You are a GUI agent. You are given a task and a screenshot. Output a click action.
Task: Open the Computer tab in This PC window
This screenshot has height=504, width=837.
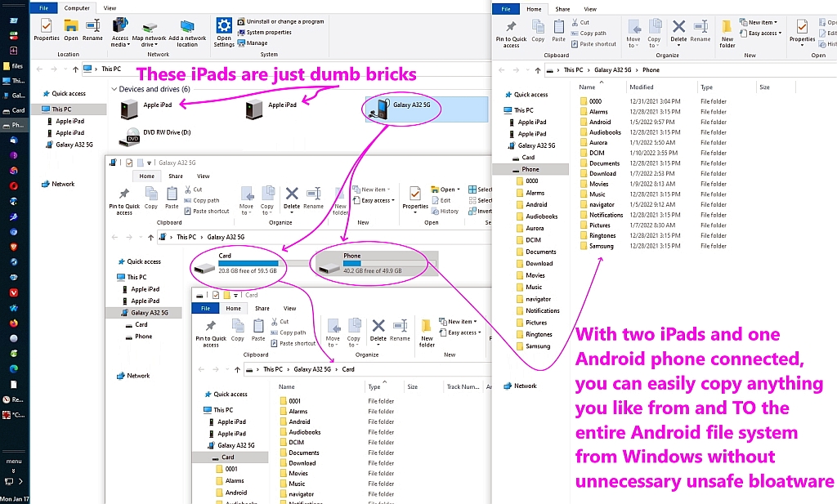coord(77,8)
